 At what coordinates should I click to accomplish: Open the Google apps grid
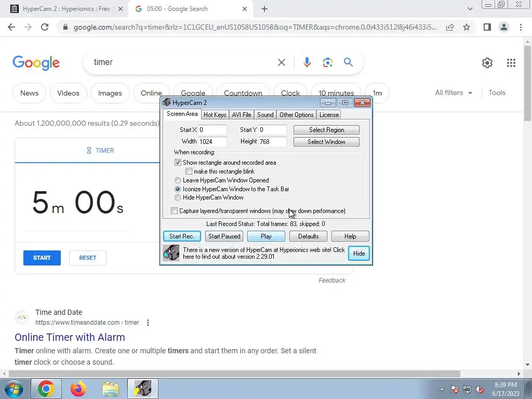coord(511,63)
